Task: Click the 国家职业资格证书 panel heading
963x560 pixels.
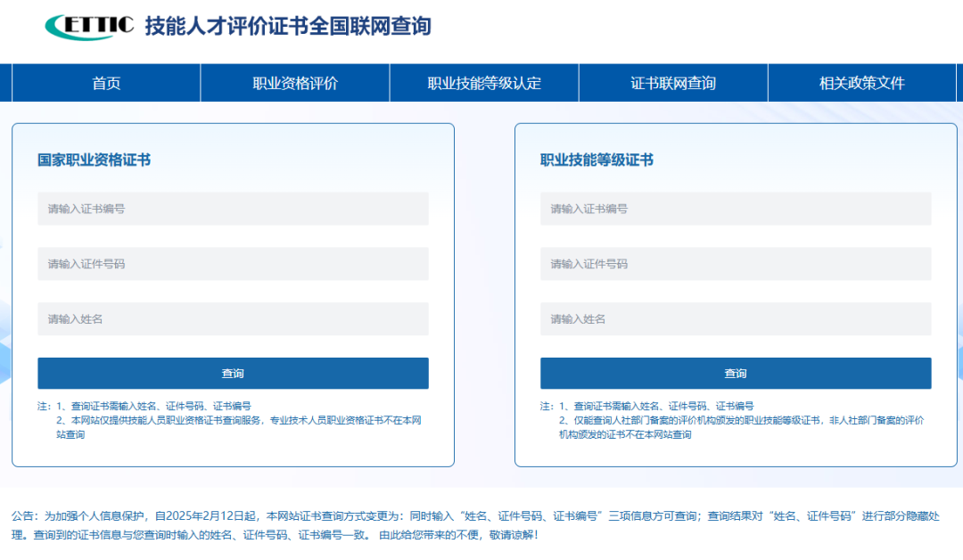Action: [x=94, y=160]
